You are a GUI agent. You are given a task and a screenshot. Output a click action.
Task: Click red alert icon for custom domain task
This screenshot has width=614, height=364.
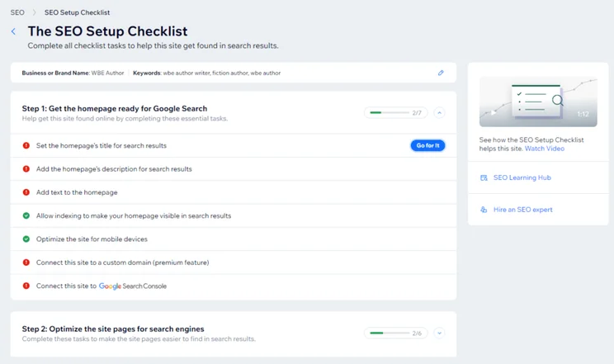(26, 262)
